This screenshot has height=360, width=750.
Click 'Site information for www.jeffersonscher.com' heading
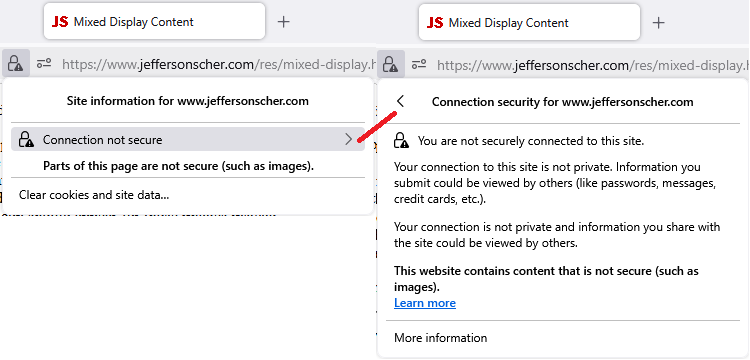click(188, 101)
